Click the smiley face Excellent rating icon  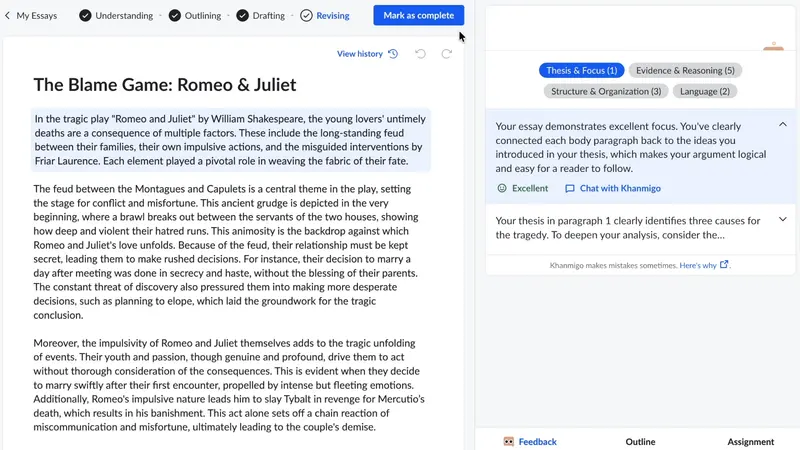502,188
